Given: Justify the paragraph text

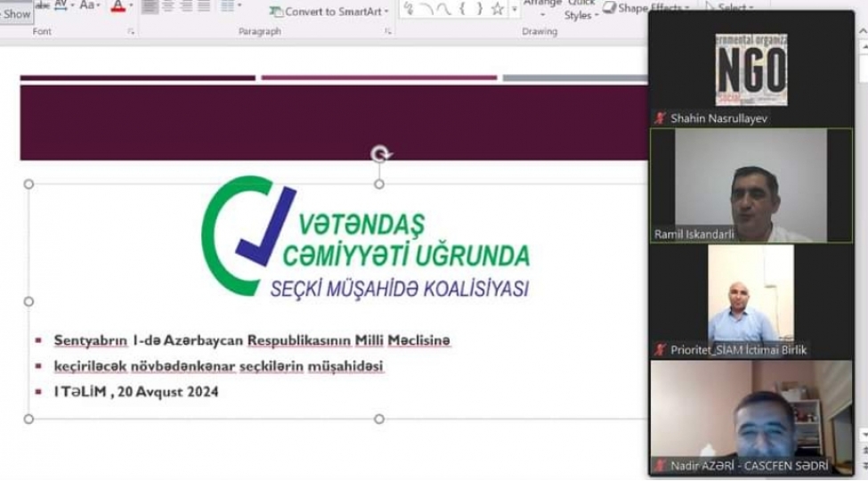Looking at the screenshot, I should (204, 6).
